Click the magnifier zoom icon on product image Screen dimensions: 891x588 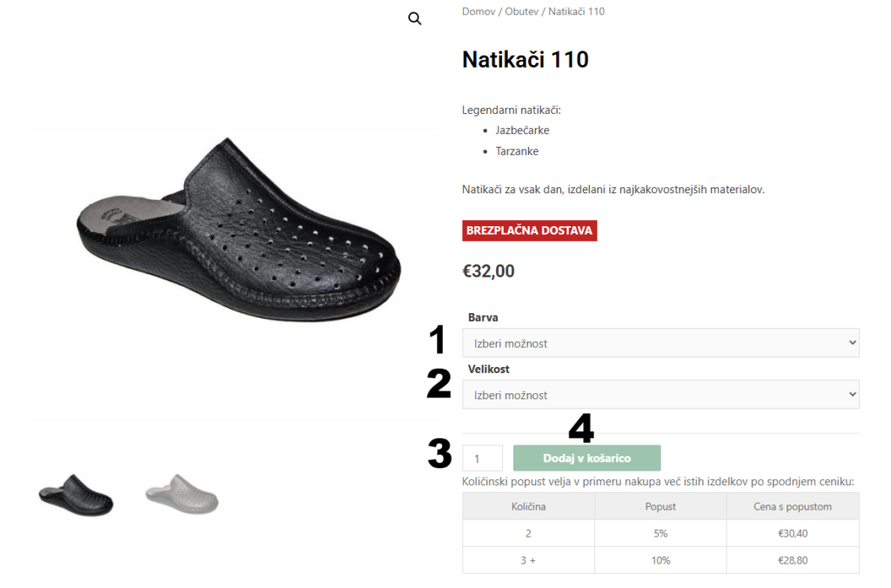415,18
